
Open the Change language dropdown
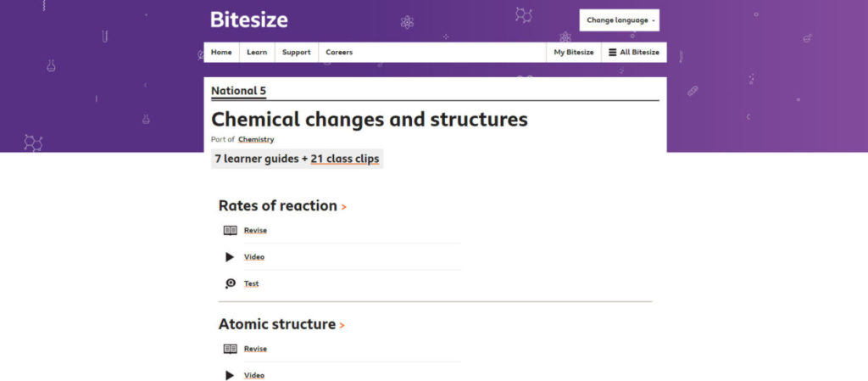[x=619, y=20]
